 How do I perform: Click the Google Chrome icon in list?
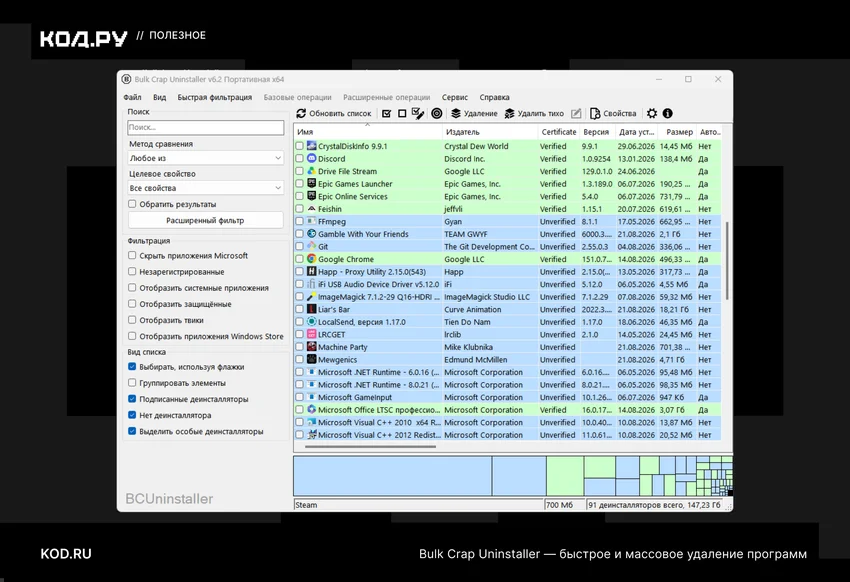pyautogui.click(x=312, y=258)
